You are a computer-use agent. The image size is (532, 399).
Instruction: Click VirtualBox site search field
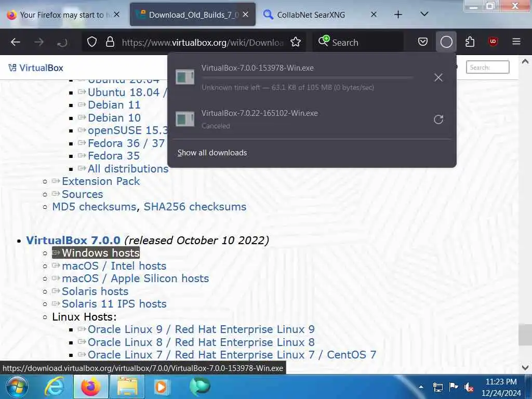(x=487, y=67)
